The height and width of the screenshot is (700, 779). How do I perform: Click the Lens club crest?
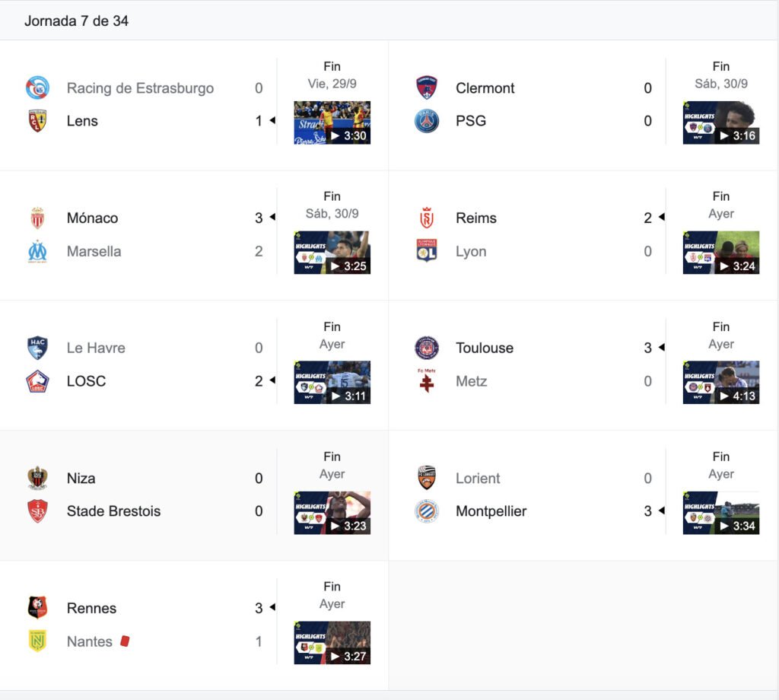point(37,121)
